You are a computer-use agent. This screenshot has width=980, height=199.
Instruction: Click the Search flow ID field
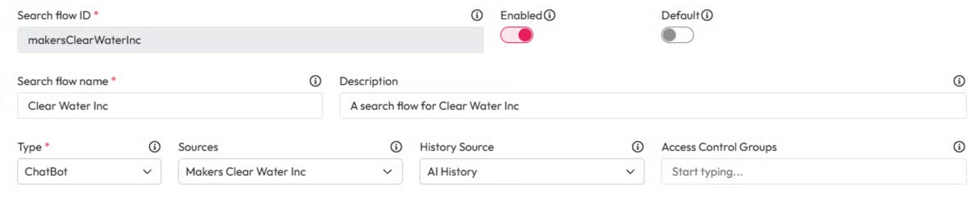click(x=250, y=40)
